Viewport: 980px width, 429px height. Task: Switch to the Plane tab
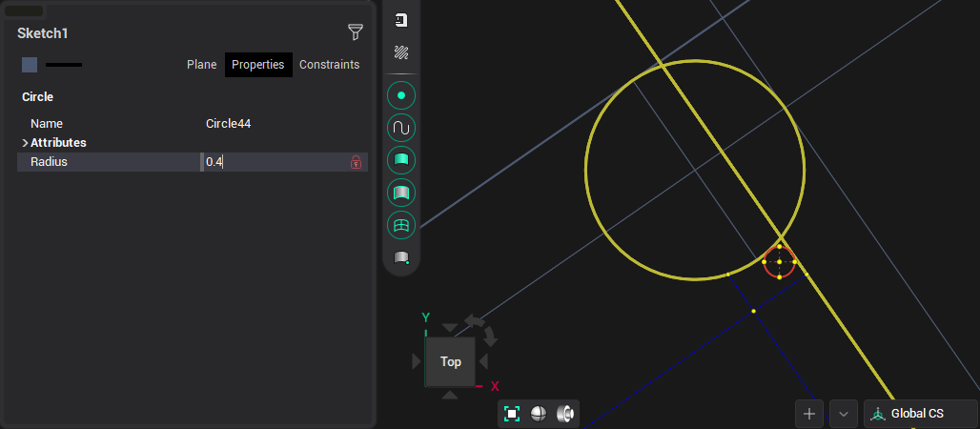[x=201, y=65]
